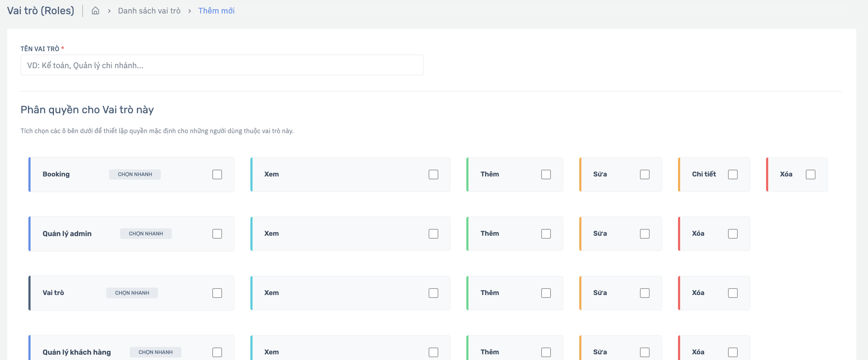The width and height of the screenshot is (868, 360).
Task: Enable Xem permission for Quản lý admin
Action: [x=433, y=234]
